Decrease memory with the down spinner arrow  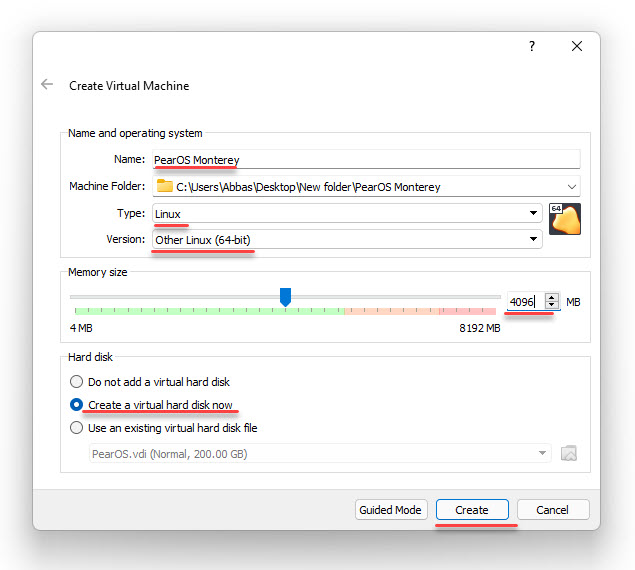pos(552,305)
